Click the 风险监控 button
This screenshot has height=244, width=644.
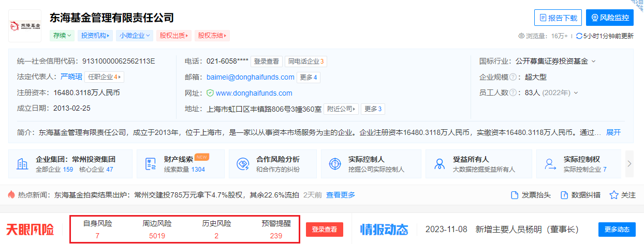coord(609,18)
